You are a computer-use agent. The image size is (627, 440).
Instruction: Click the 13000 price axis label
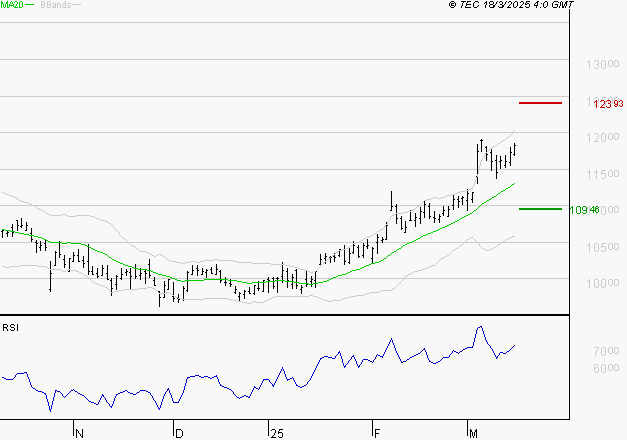pyautogui.click(x=603, y=64)
